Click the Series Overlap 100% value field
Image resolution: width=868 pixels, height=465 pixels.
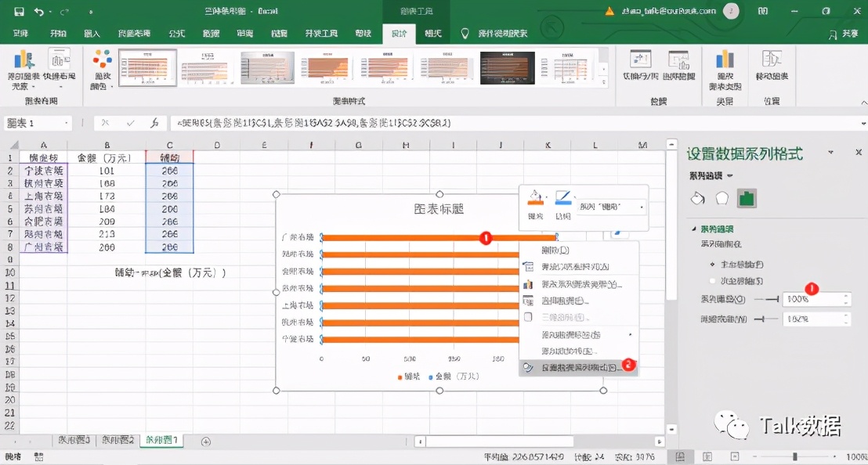click(812, 299)
